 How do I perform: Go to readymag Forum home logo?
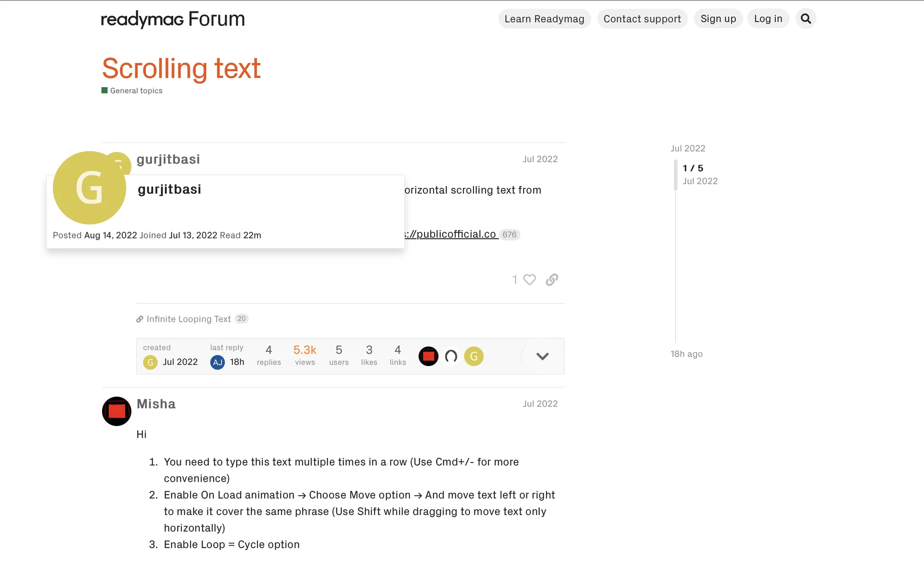173,19
